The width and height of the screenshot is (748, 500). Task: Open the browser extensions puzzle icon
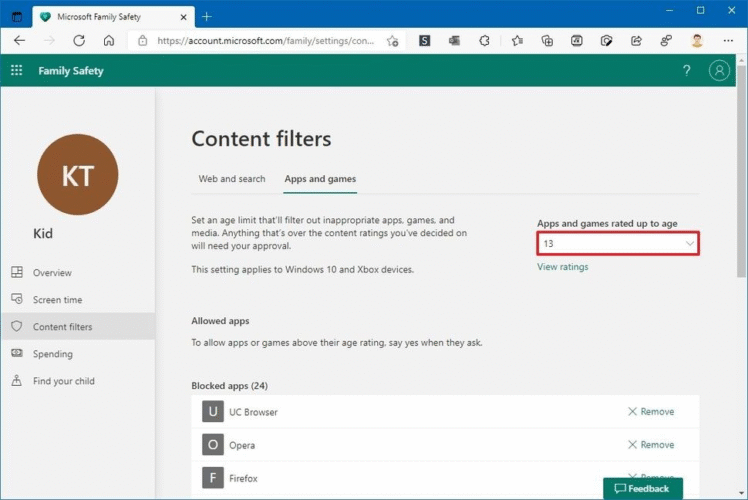click(485, 41)
